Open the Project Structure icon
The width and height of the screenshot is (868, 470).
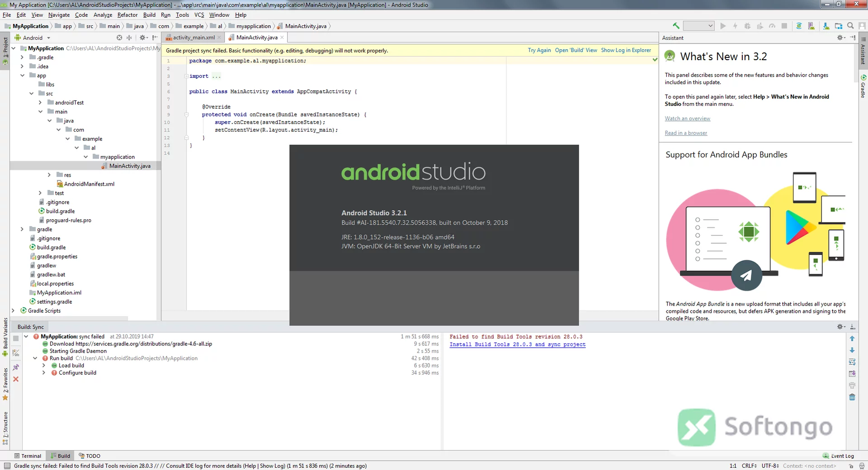[839, 26]
